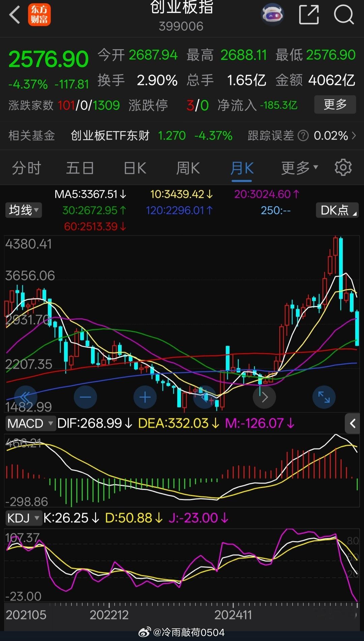Zoom in chart with plus button

(x=145, y=397)
